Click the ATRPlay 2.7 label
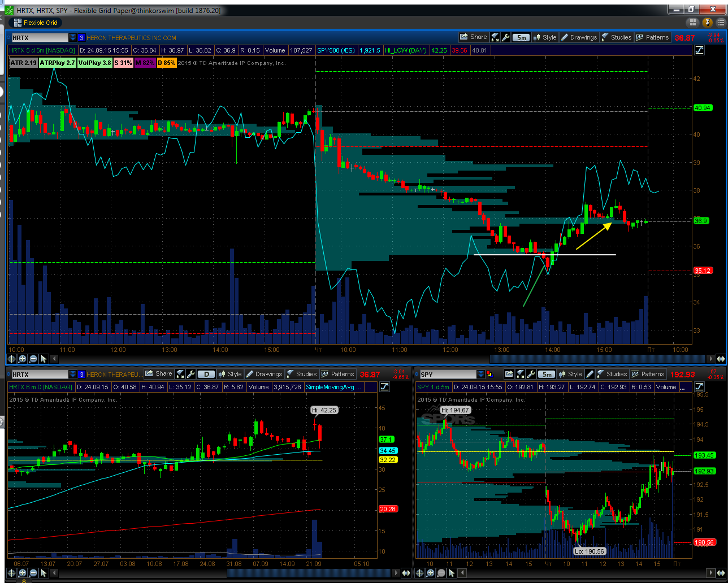 (x=58, y=63)
